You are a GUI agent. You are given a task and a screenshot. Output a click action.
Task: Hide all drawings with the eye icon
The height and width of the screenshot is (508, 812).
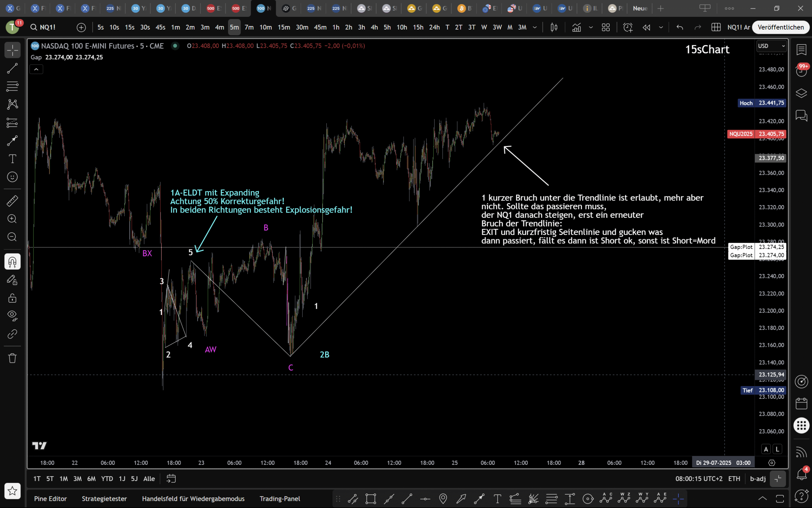tap(12, 316)
